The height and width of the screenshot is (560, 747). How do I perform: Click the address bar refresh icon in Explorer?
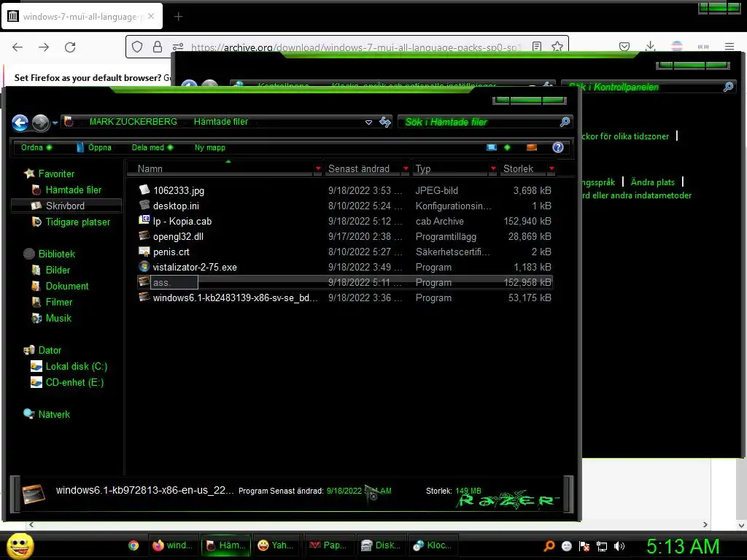click(385, 122)
